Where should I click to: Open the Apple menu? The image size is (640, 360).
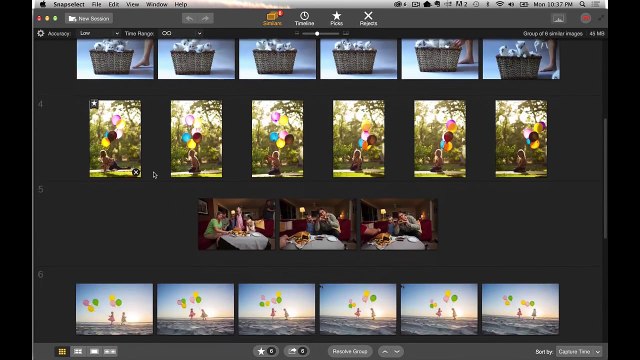click(43, 4)
